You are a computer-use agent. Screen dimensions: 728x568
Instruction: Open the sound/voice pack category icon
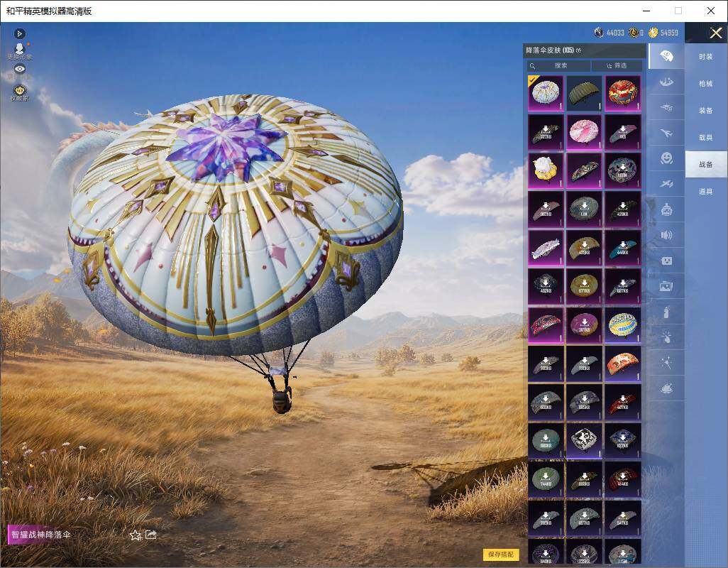pyautogui.click(x=666, y=235)
